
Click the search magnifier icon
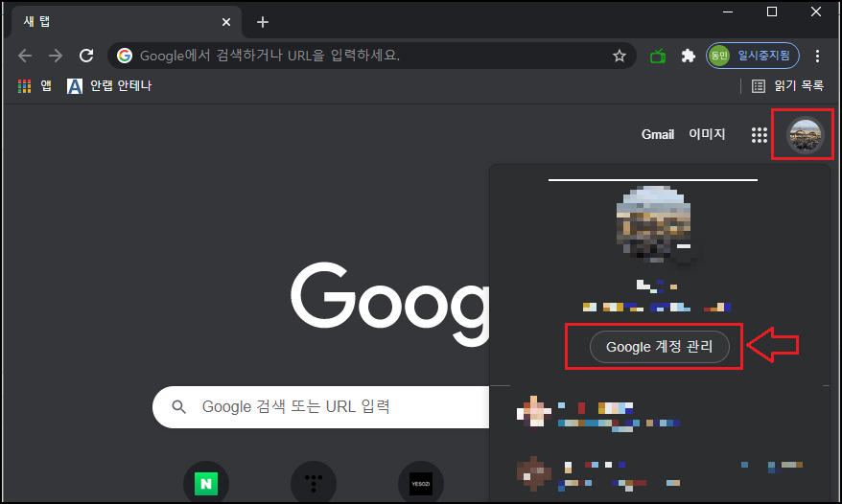pyautogui.click(x=178, y=407)
